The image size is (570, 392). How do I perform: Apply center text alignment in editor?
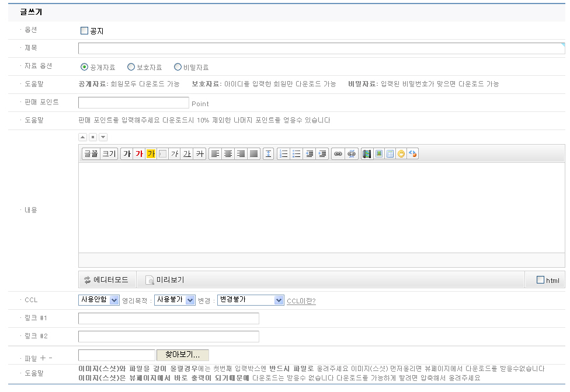coord(228,154)
